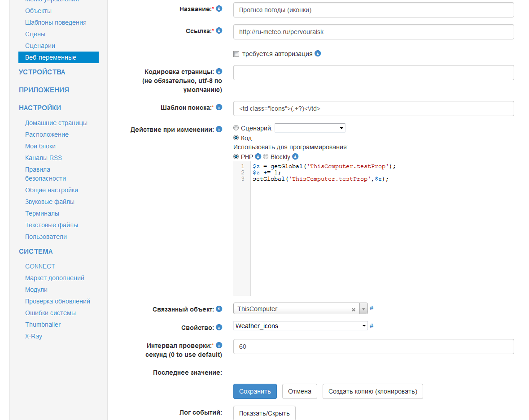Open X-Ray system link
529x420 pixels.
click(33, 336)
